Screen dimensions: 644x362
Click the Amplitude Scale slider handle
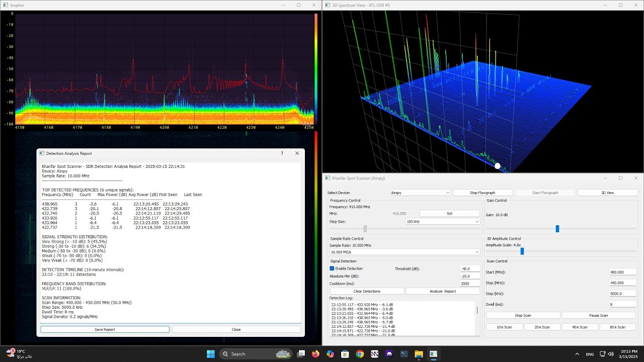tap(522, 251)
